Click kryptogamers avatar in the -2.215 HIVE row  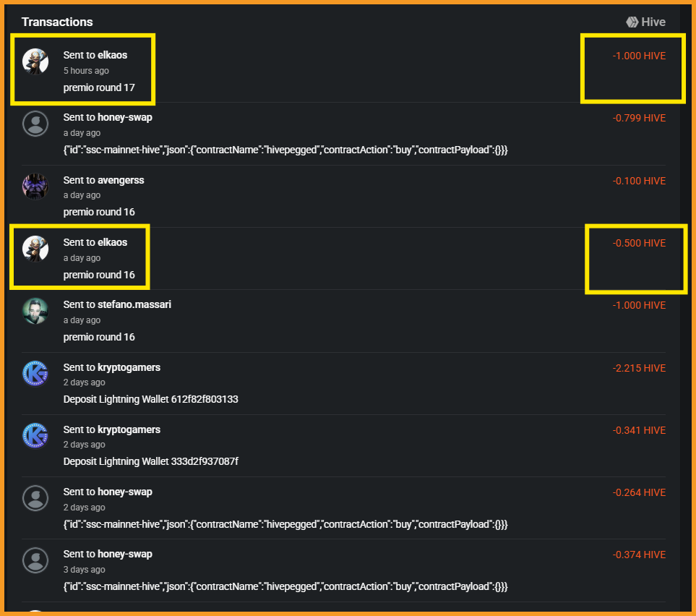coord(35,374)
